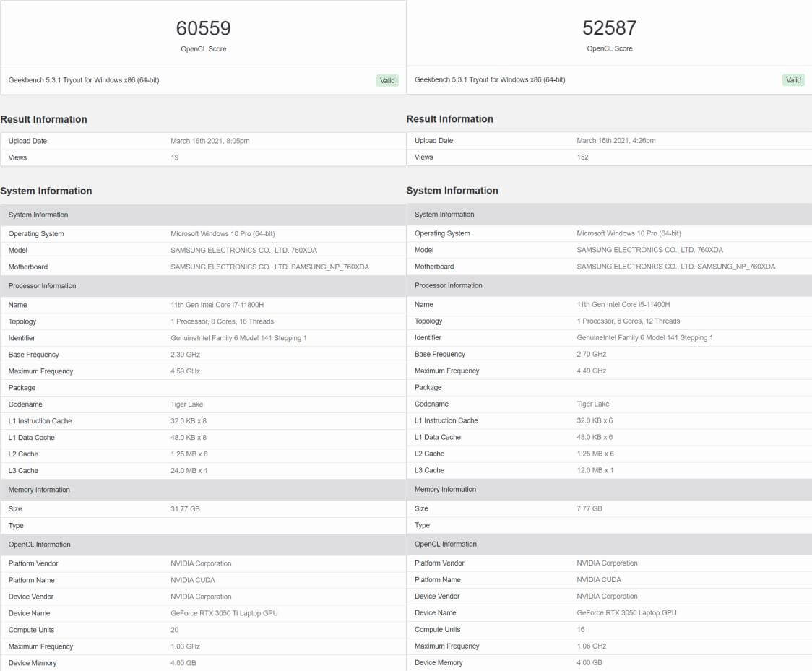This screenshot has height=671, width=812.
Task: Click the 6 Cores, 12 Threads topology value
Action: coord(628,321)
